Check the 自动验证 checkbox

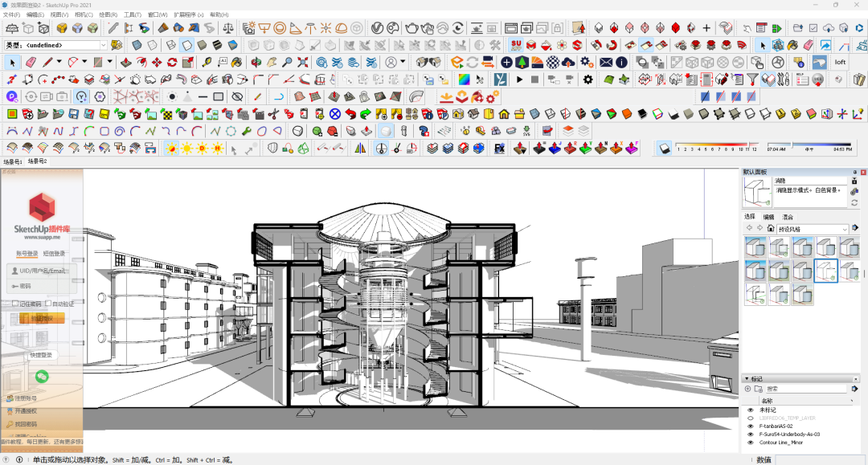(x=48, y=304)
